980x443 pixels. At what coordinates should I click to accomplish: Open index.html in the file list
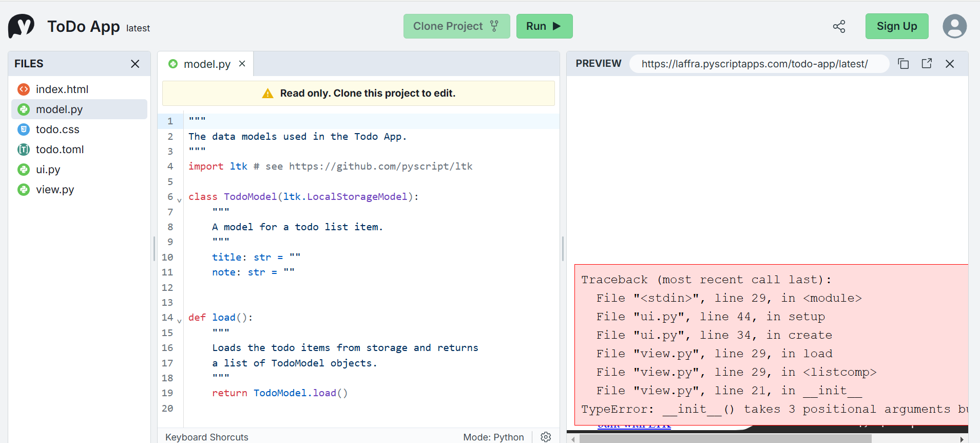point(62,89)
